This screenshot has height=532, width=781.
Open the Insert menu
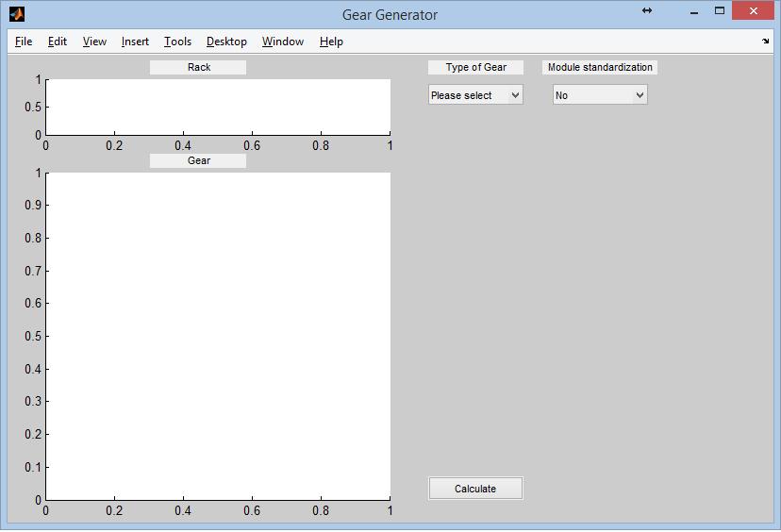pyautogui.click(x=135, y=42)
